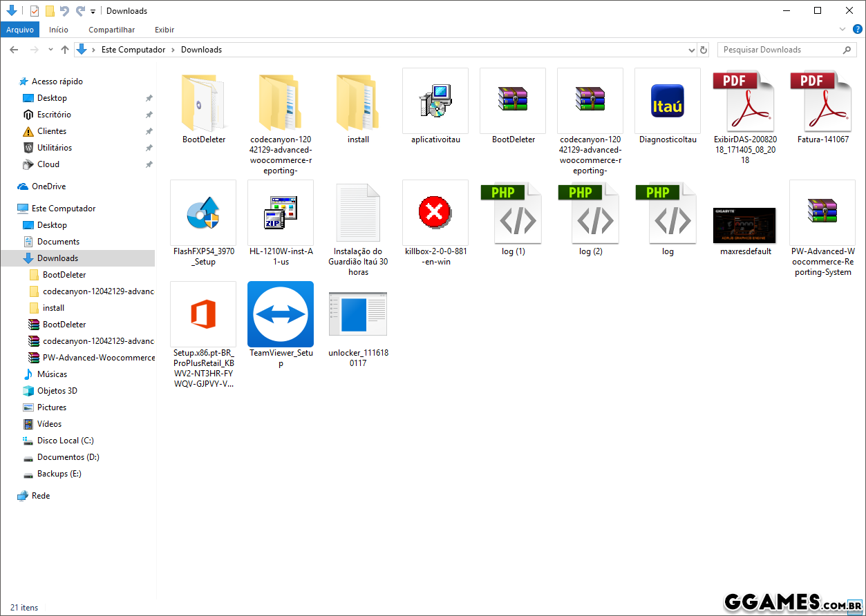This screenshot has width=866, height=616.
Task: Expand the ribbon using the chevron
Action: click(x=843, y=30)
